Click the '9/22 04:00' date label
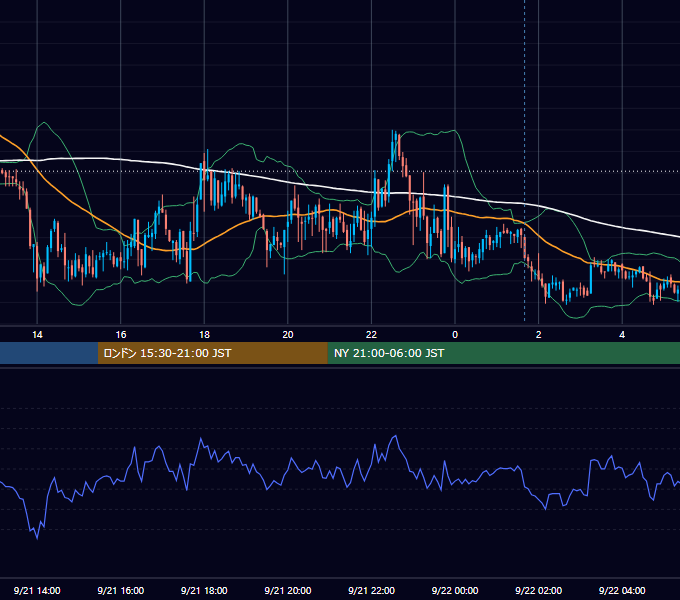Screen dimensions: 680x600 (x=622, y=590)
